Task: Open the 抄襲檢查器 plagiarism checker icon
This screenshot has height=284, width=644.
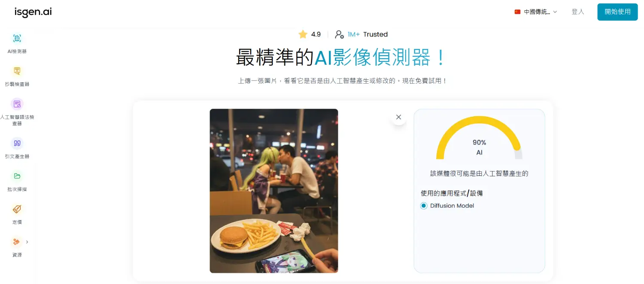Action: pyautogui.click(x=17, y=71)
